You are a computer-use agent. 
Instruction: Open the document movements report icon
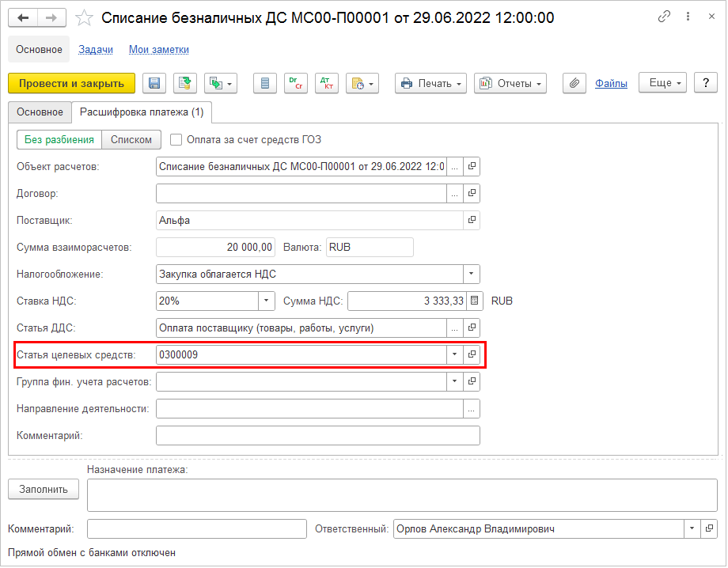(265, 83)
